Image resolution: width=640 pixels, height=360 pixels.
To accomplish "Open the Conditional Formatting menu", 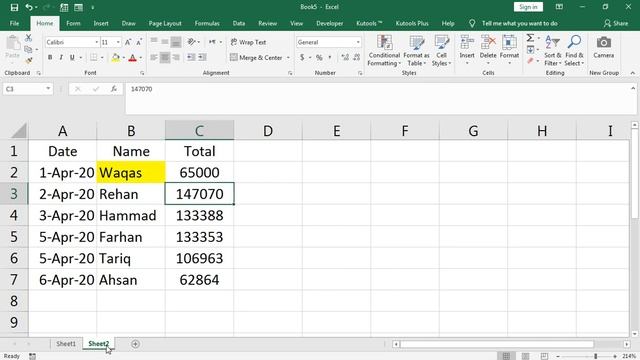I will coord(384,51).
